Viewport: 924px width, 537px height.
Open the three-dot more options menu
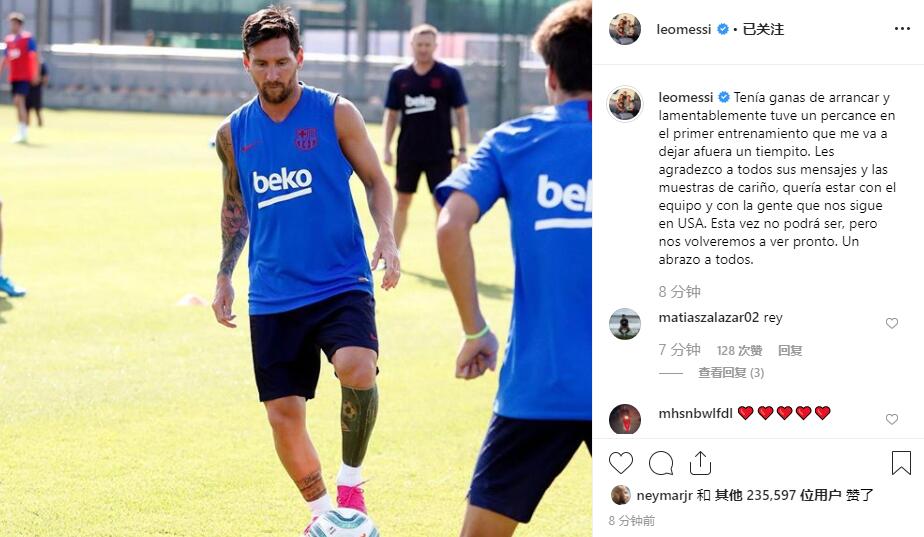click(902, 29)
